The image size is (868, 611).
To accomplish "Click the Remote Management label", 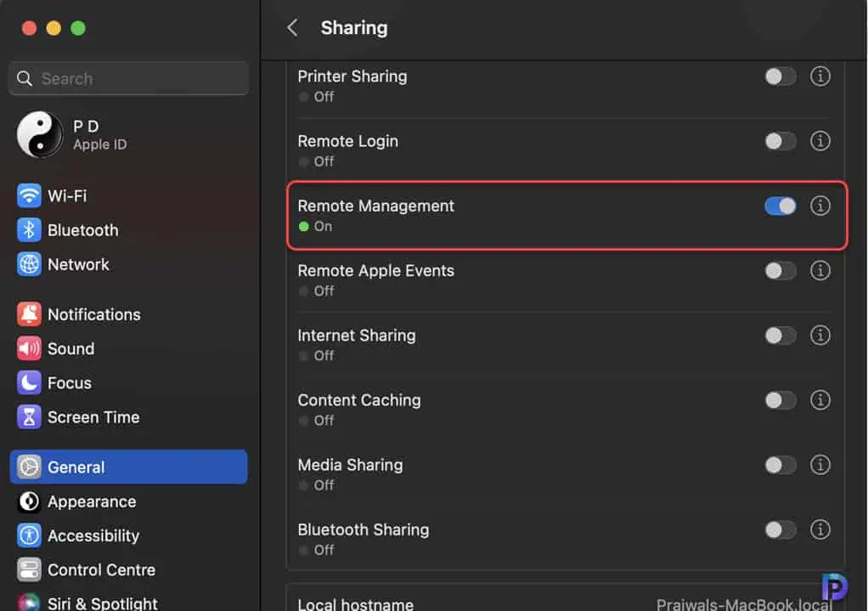I will click(x=376, y=206).
